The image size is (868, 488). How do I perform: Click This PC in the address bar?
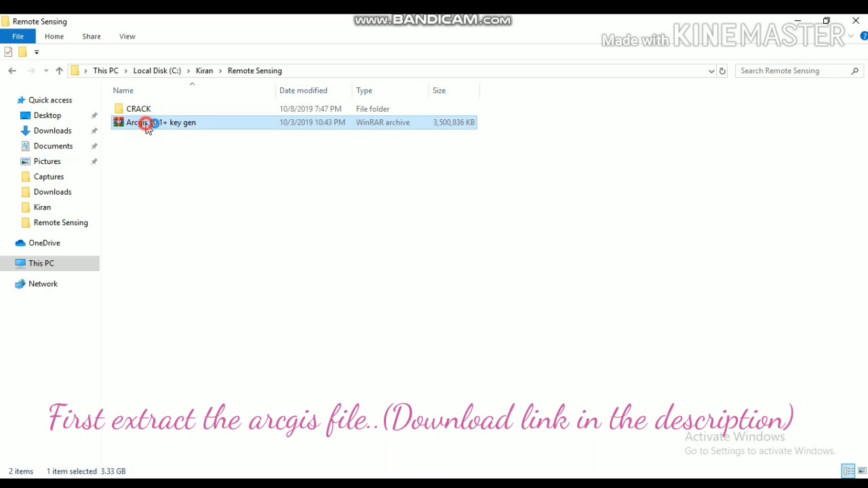coord(106,70)
